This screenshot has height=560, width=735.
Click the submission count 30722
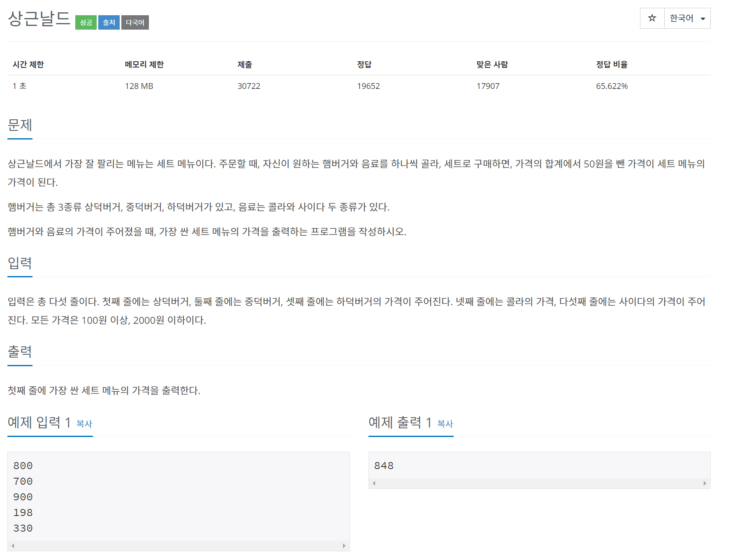pos(249,86)
